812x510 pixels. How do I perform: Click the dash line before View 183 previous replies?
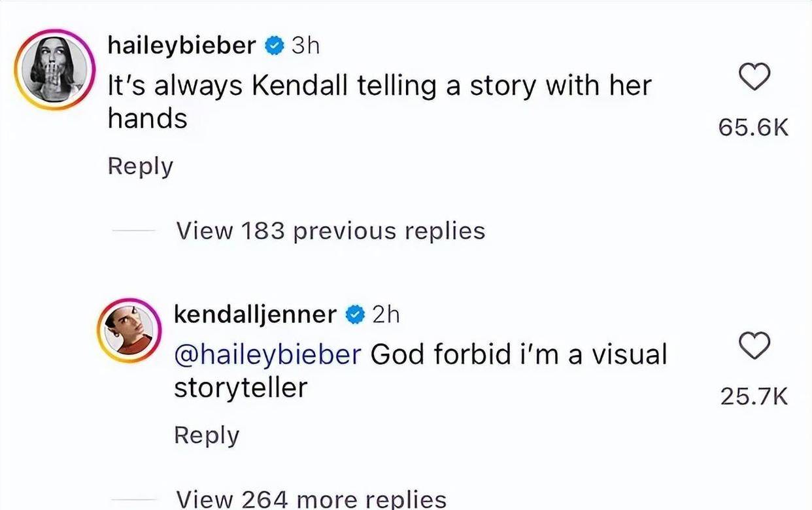(133, 231)
